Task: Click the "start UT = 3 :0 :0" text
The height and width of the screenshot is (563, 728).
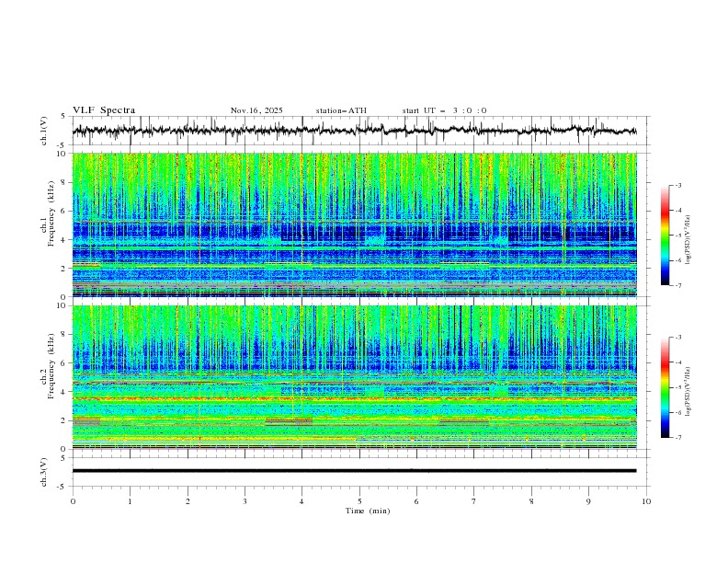Action: tap(444, 110)
